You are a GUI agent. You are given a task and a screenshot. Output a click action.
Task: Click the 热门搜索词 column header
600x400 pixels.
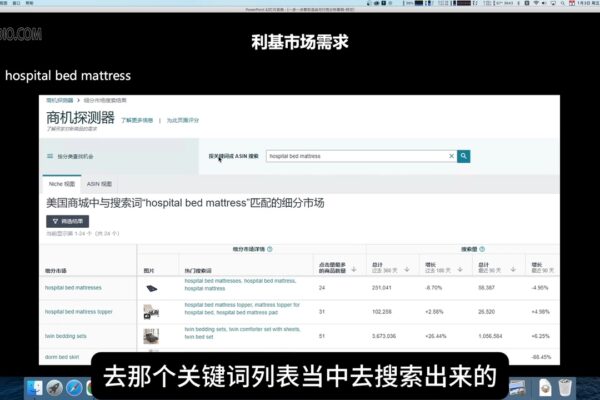coord(198,271)
